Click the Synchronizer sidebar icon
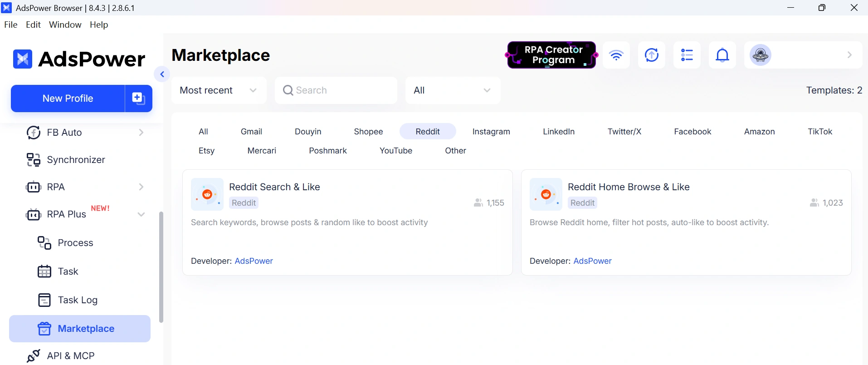Viewport: 868px width, 365px height. point(34,160)
